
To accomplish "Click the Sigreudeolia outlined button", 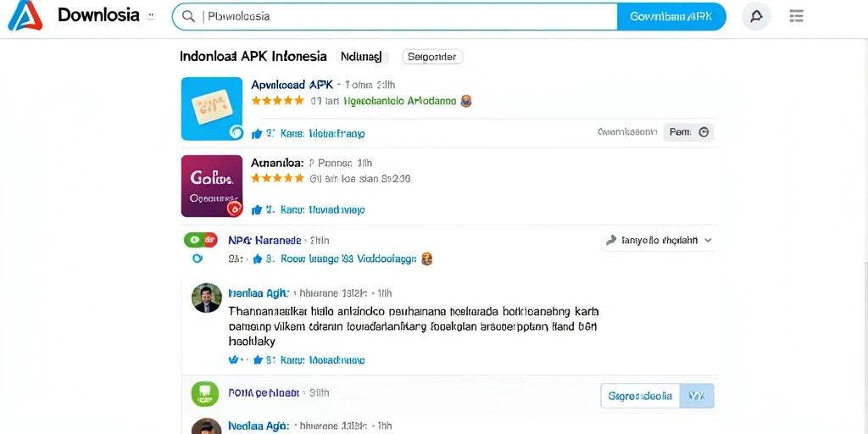I will pyautogui.click(x=640, y=396).
